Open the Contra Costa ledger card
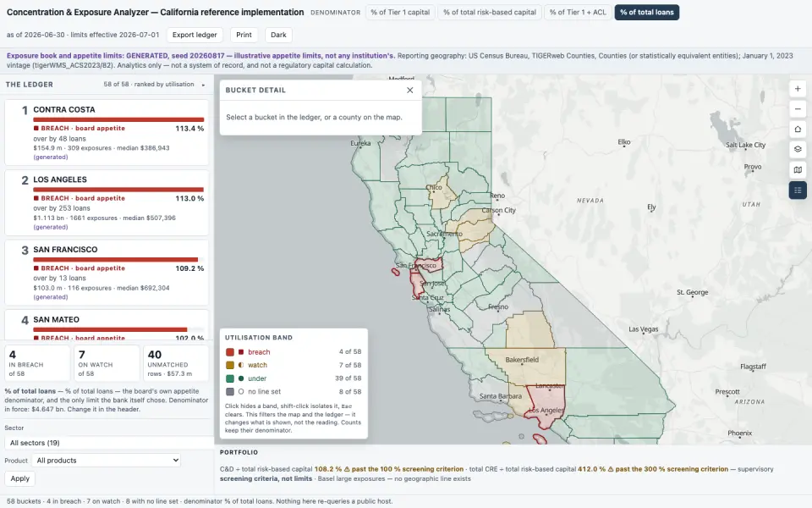812x508 pixels. tap(107, 132)
